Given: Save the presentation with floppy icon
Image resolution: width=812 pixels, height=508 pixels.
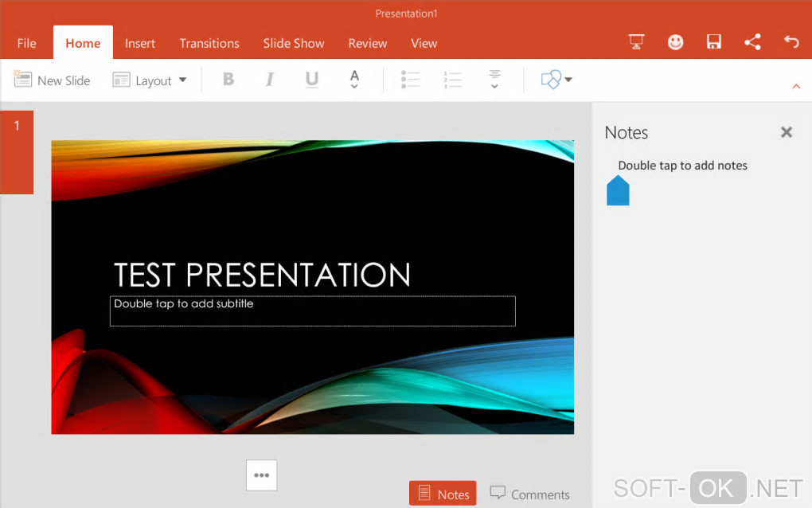Looking at the screenshot, I should [x=714, y=42].
